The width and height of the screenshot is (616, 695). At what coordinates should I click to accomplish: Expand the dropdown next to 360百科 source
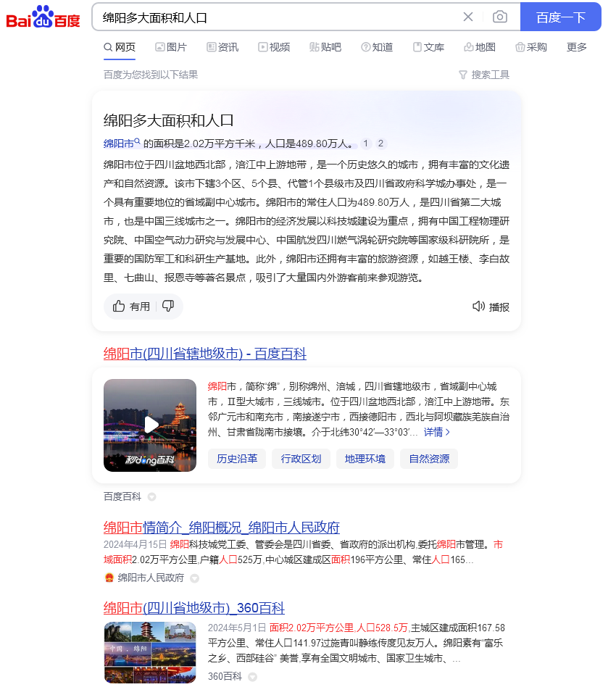[x=252, y=677]
